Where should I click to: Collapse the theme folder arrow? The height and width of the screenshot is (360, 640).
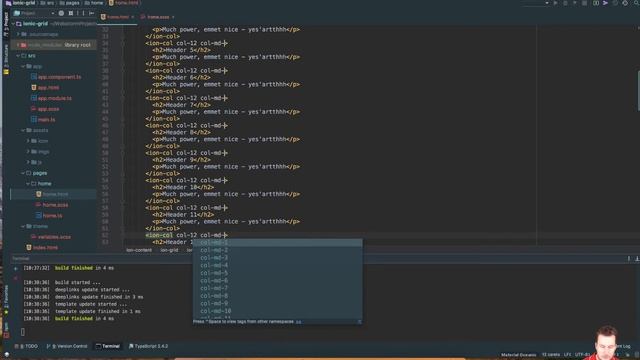pyautogui.click(x=23, y=226)
